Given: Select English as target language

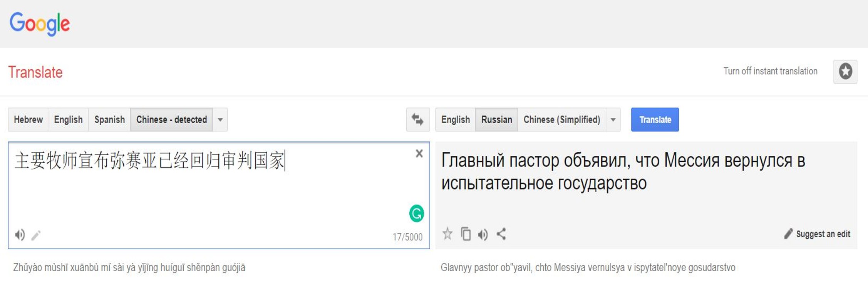Looking at the screenshot, I should pos(456,119).
